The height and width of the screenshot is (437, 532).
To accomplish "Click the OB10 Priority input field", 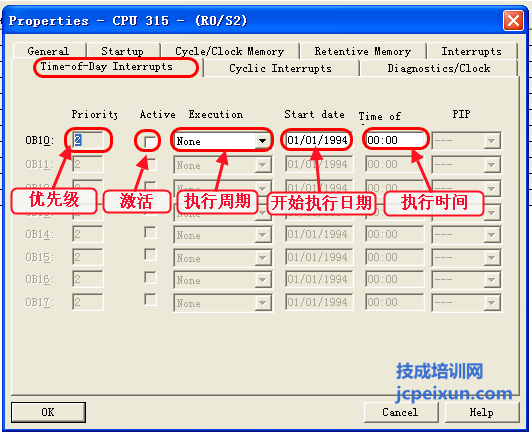I will (x=88, y=140).
